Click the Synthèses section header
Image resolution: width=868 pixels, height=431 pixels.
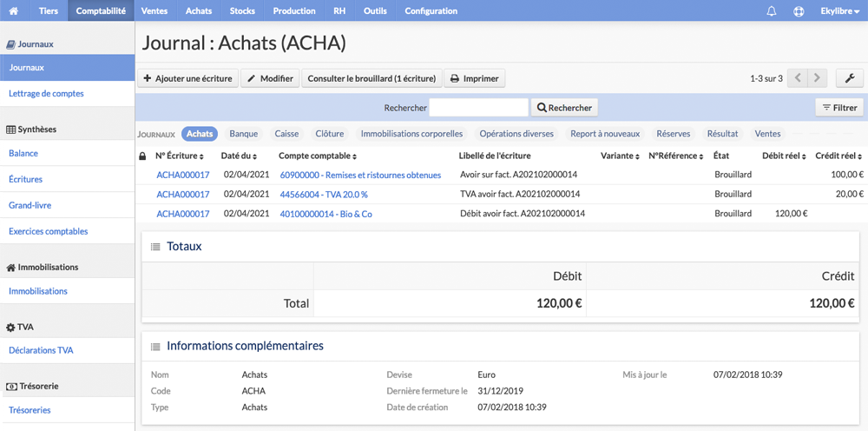[31, 129]
